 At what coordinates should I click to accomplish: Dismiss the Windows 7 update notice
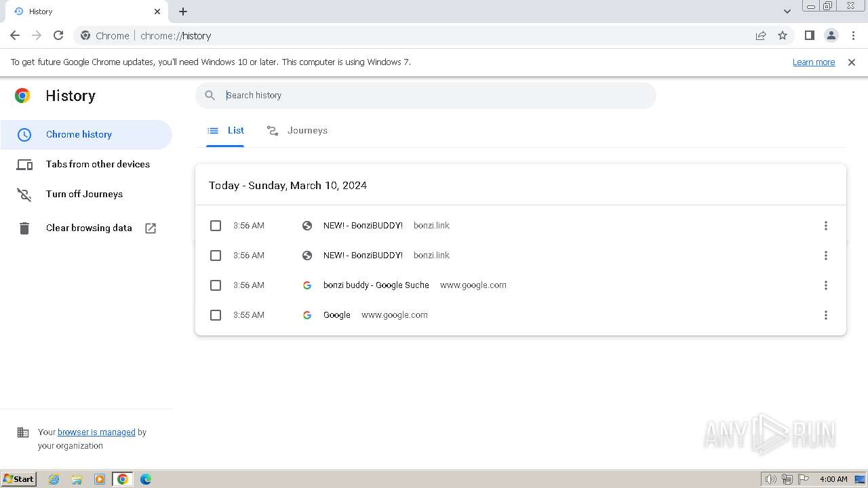click(x=852, y=62)
